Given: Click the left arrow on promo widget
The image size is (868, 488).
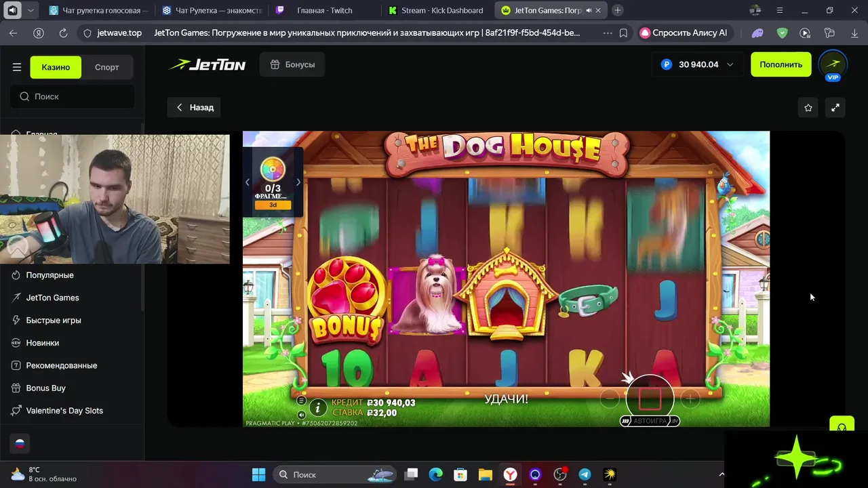Looking at the screenshot, I should 248,182.
